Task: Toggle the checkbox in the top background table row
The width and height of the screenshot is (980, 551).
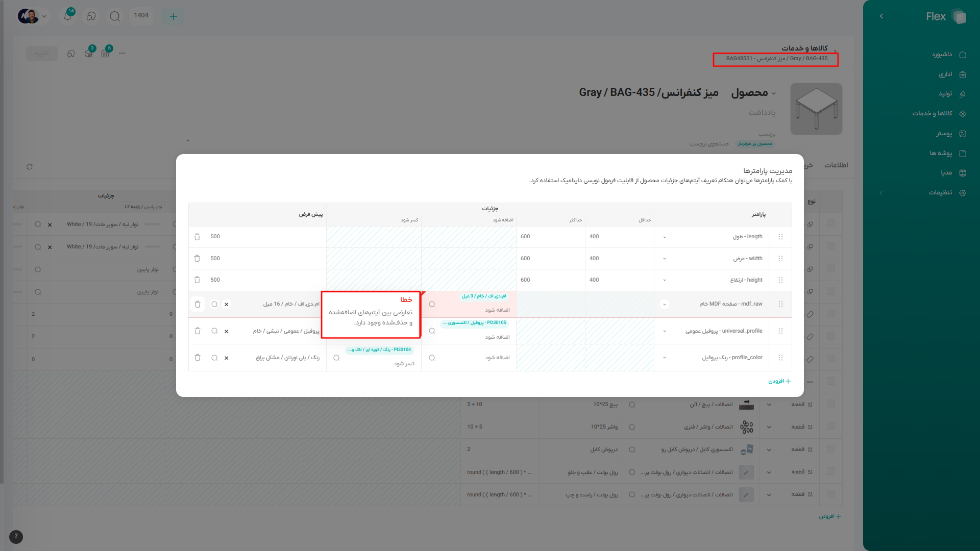Action: [830, 223]
